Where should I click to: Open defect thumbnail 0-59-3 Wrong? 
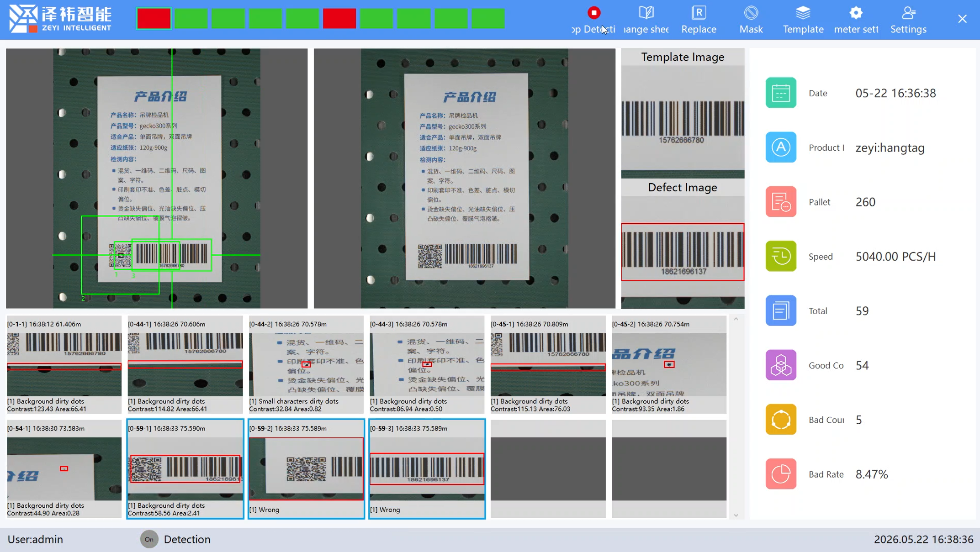click(427, 469)
